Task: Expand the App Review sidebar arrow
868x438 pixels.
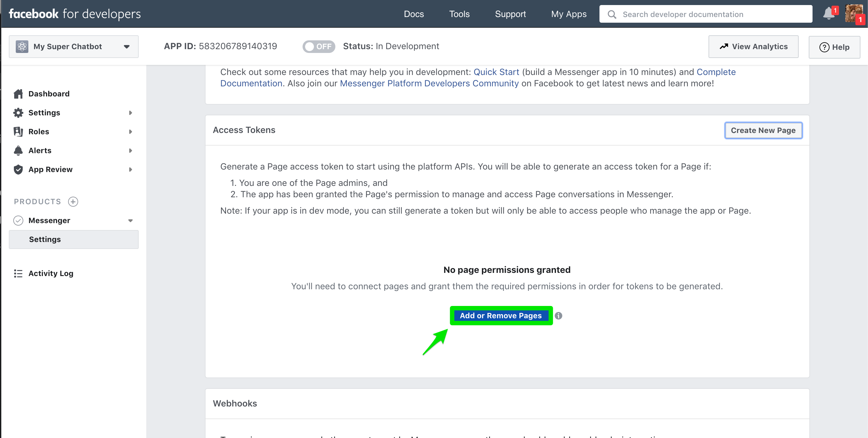Action: coord(130,169)
